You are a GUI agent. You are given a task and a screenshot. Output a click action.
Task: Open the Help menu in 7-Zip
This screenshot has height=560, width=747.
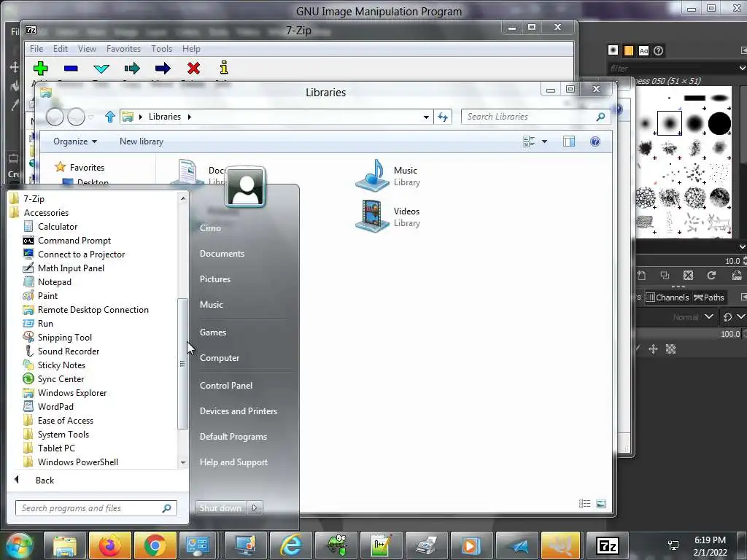click(191, 49)
